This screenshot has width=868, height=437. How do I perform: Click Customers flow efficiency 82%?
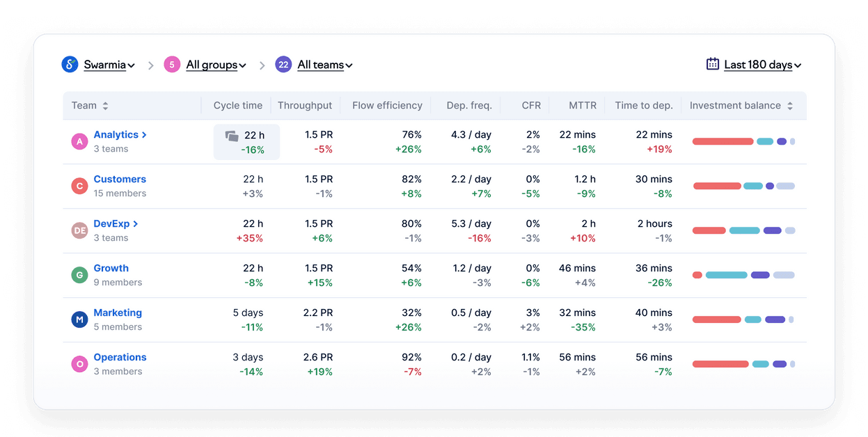click(x=412, y=180)
